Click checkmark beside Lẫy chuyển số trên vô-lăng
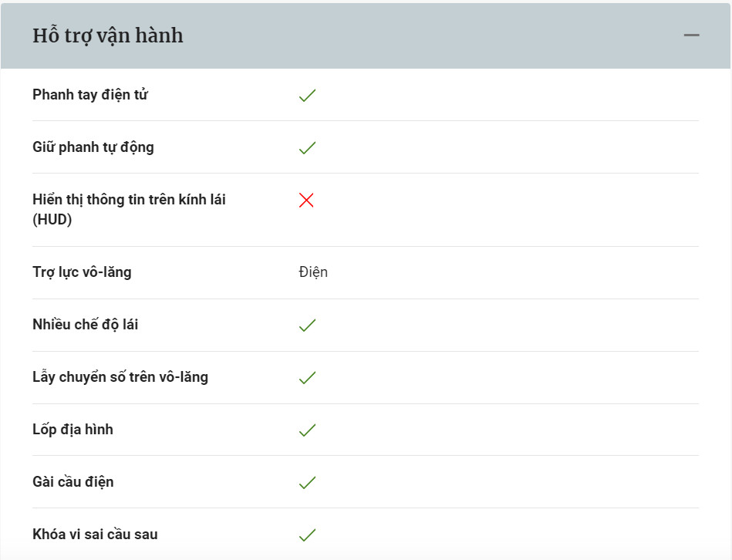Image resolution: width=732 pixels, height=560 pixels. (x=307, y=377)
